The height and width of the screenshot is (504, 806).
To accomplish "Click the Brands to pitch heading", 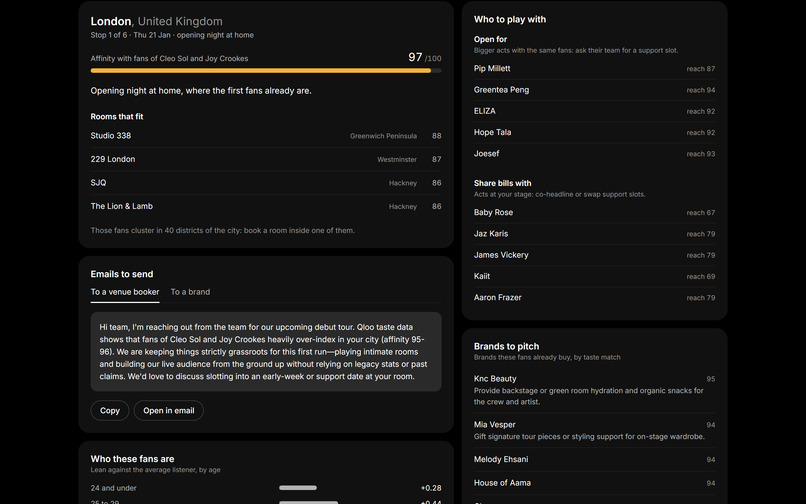I will (x=506, y=347).
